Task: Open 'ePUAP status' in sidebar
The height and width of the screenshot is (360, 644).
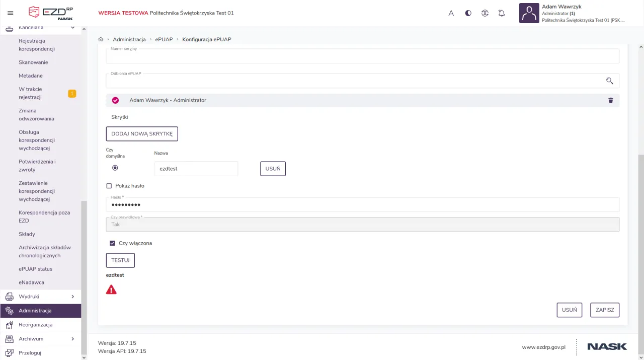Action: [35, 269]
